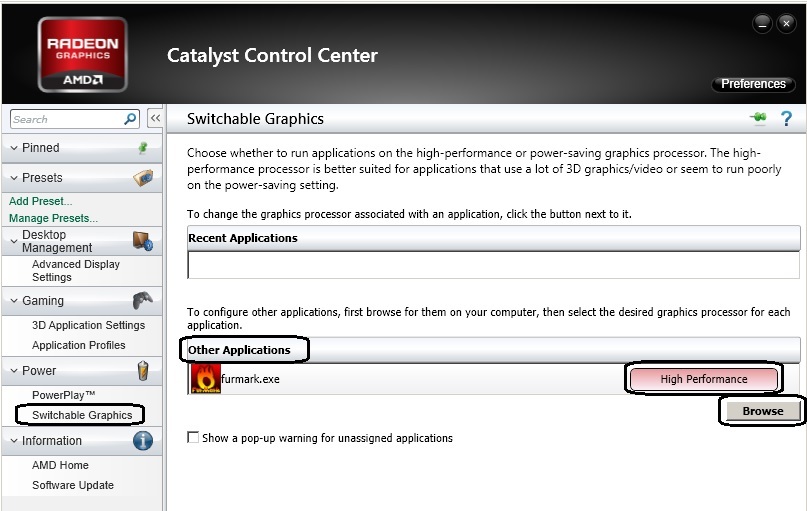Click the Gaming controller icon
Viewport: 807px width, 511px height.
(x=143, y=301)
